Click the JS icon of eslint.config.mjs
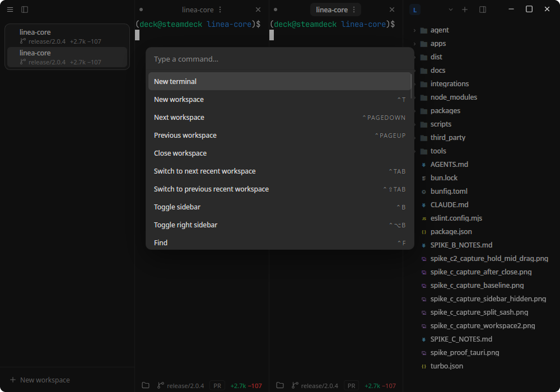The width and height of the screenshot is (560, 392). pos(424,218)
